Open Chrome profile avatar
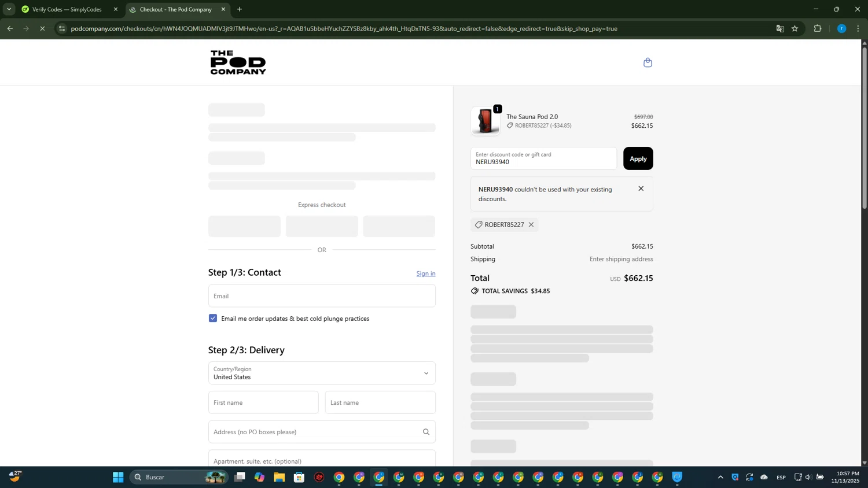This screenshot has height=488, width=868. (x=841, y=28)
